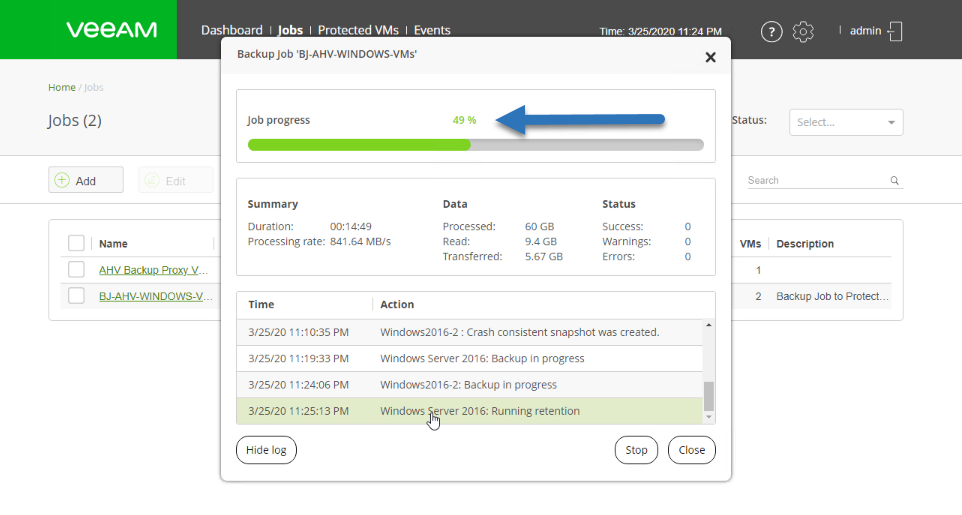
Task: Switch to the Jobs tab
Action: click(x=290, y=30)
